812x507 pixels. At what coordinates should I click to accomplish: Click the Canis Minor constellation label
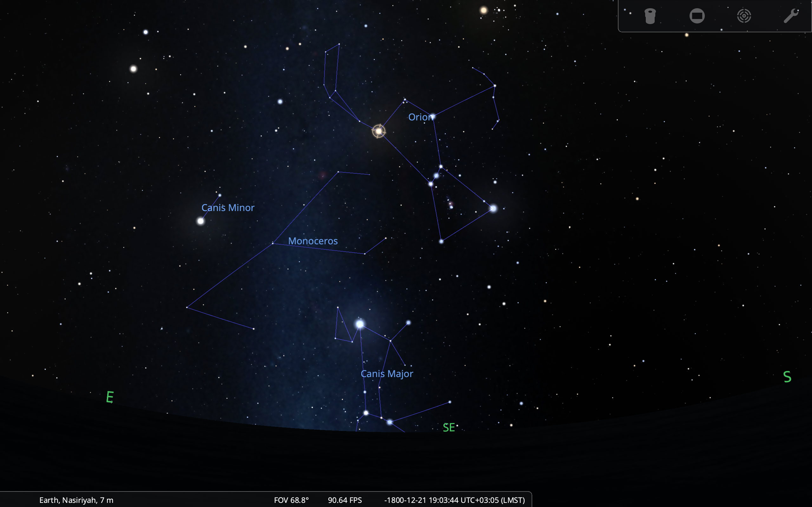click(x=228, y=208)
